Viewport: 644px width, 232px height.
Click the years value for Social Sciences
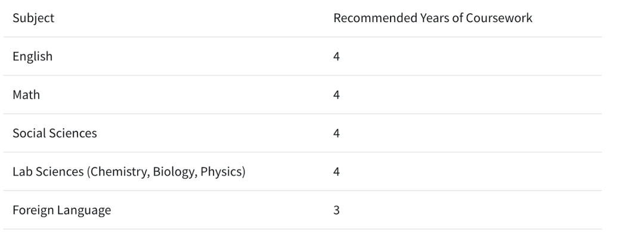(x=336, y=133)
